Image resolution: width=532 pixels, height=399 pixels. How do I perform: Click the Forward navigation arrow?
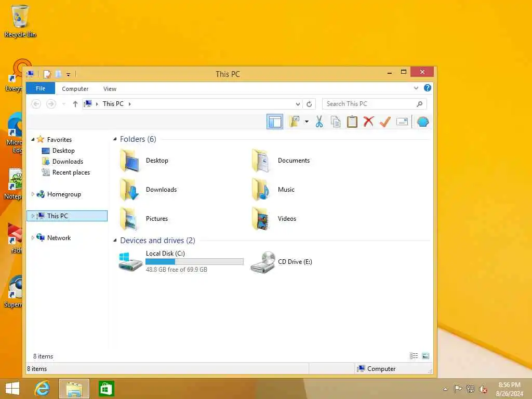point(51,104)
